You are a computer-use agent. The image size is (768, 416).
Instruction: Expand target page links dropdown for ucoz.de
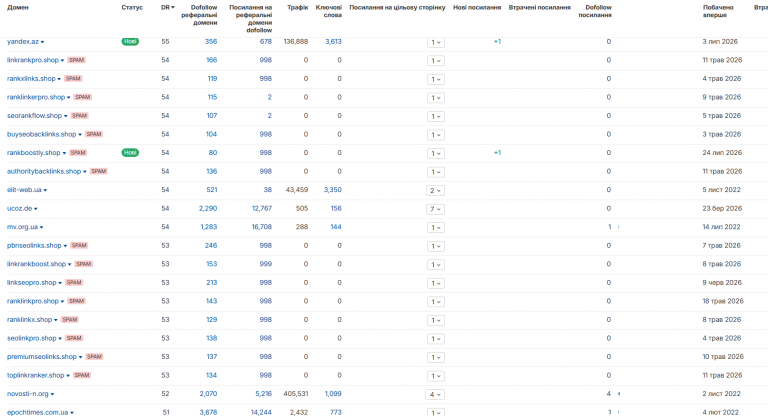pos(435,209)
